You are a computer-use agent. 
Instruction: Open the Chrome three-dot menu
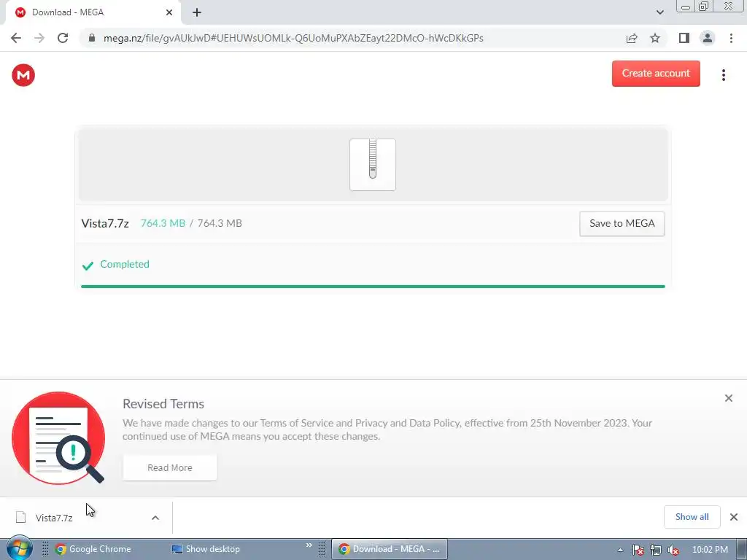coord(731,38)
